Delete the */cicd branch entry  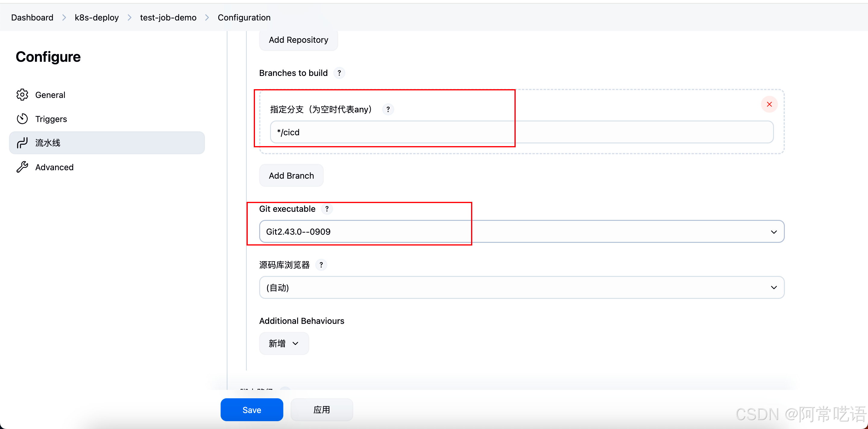coord(769,104)
